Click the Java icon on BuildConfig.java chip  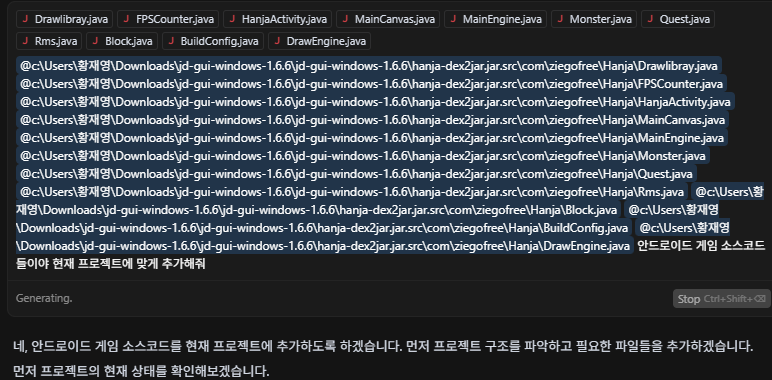coord(171,41)
